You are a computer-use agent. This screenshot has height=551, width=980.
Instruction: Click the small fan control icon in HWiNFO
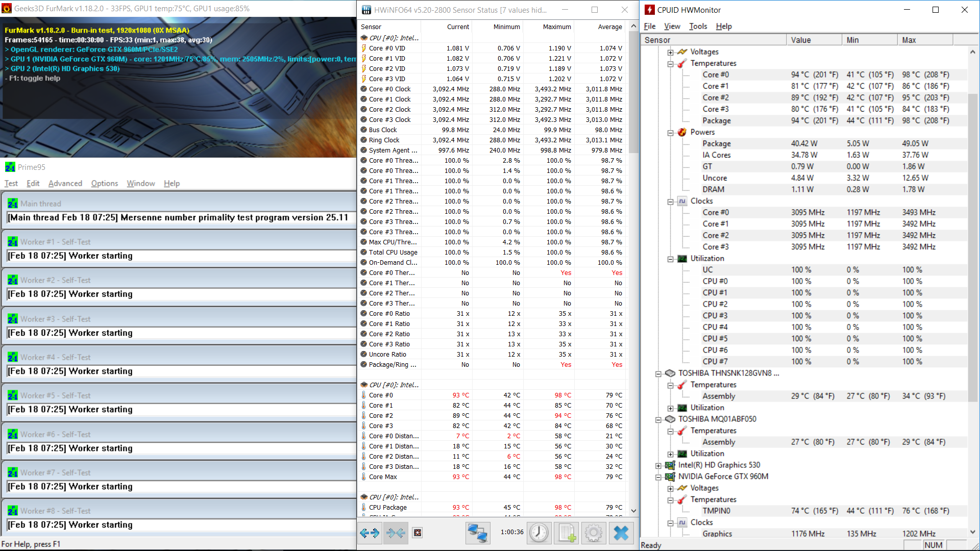(x=418, y=533)
